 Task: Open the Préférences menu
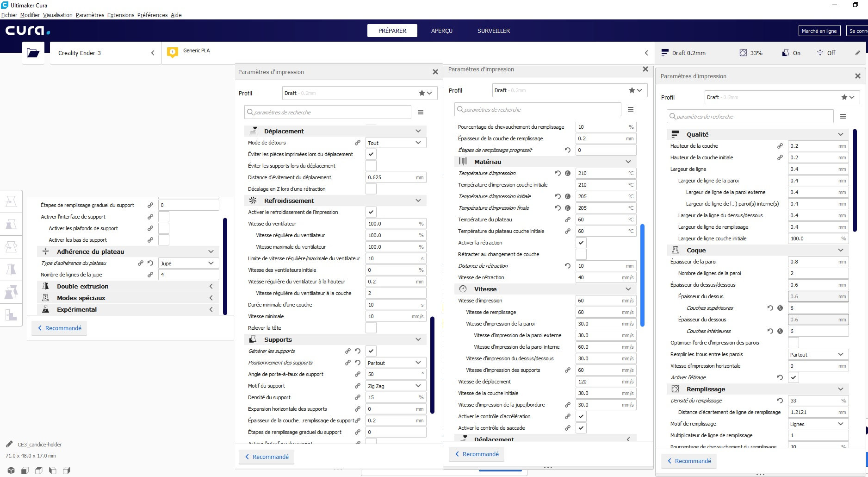[152, 15]
